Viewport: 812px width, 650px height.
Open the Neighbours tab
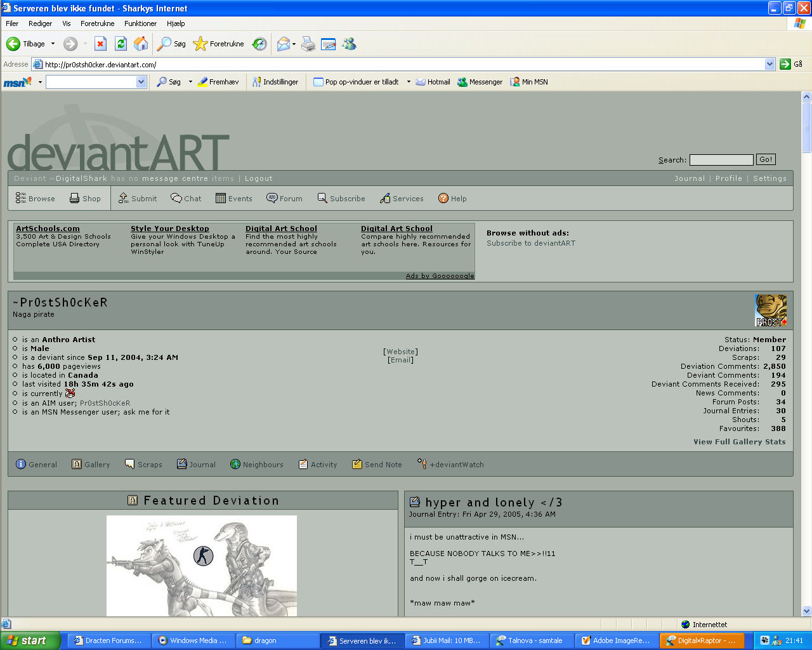click(x=256, y=465)
